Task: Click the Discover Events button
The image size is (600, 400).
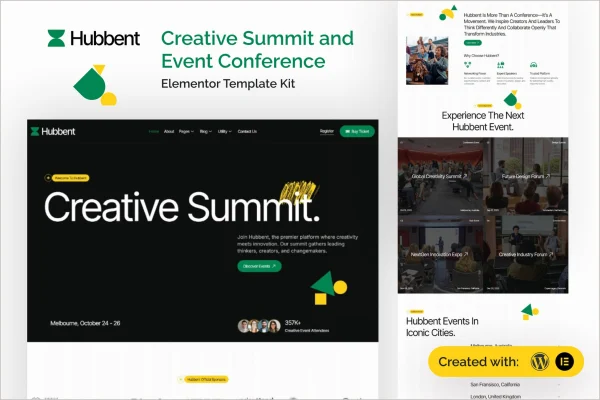Action: (259, 266)
